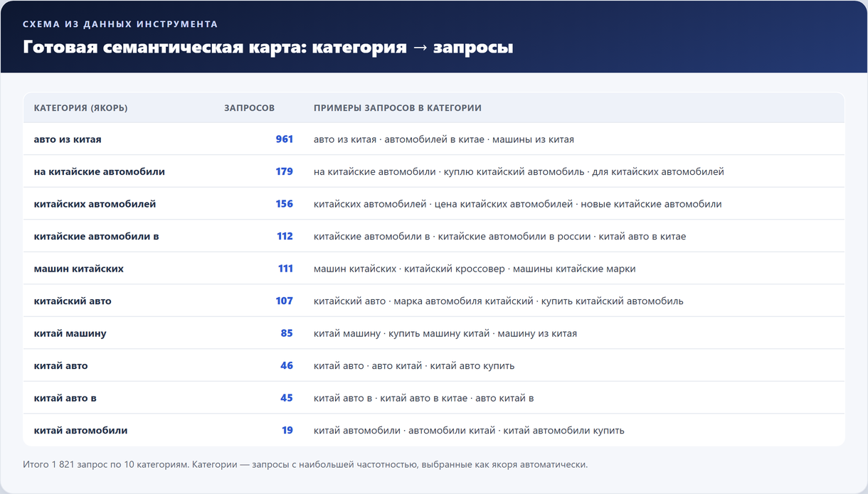Screen dimensions: 868x494
Task: Select the category cell "машин китайских"
Action: click(x=79, y=269)
